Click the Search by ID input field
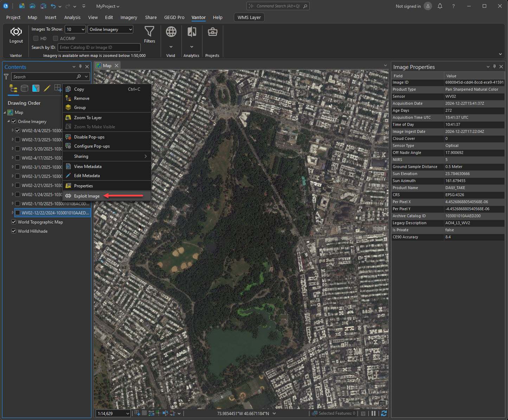 (99, 47)
